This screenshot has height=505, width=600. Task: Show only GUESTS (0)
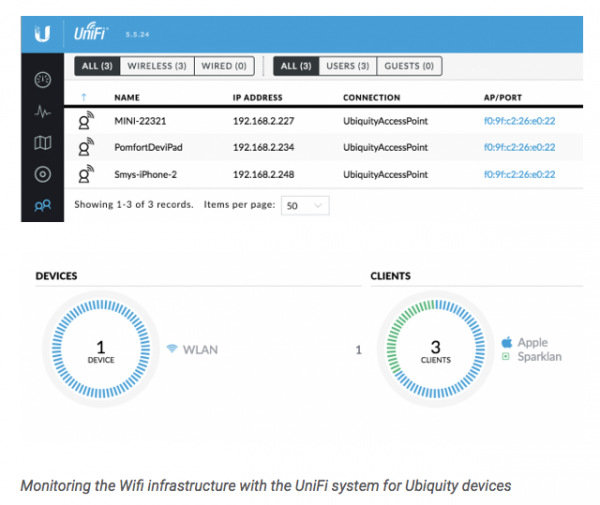coord(409,67)
